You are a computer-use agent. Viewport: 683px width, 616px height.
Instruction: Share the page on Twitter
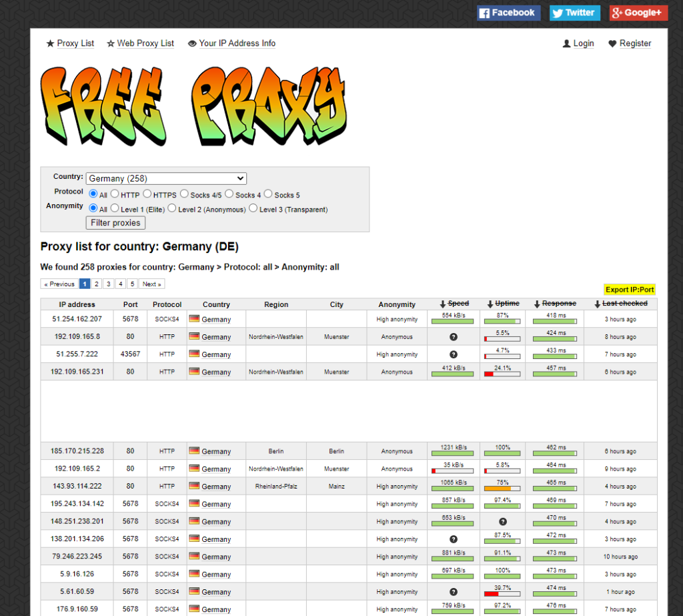[574, 13]
